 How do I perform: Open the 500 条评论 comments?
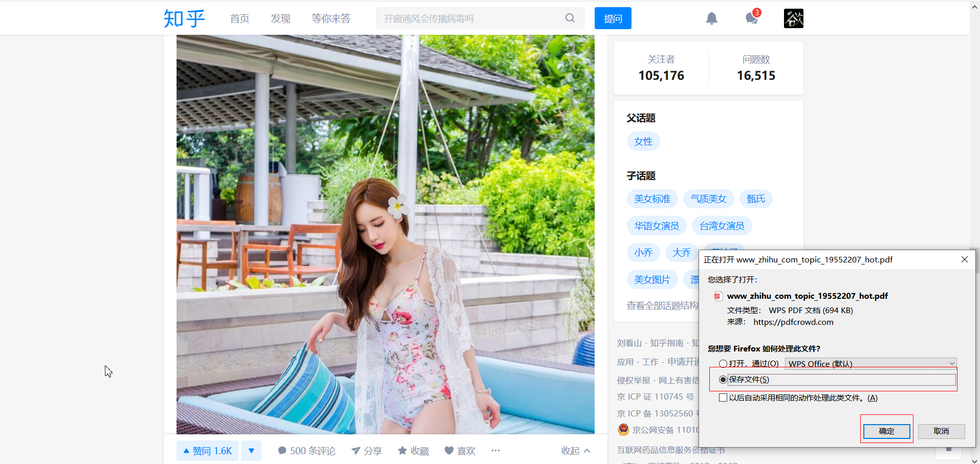point(307,451)
